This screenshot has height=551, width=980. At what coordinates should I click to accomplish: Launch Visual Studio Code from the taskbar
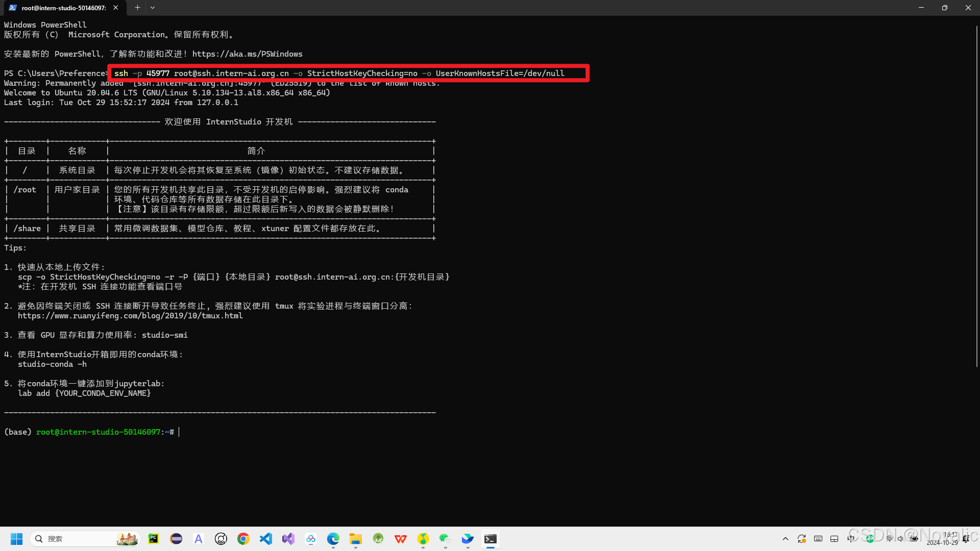[x=266, y=539]
